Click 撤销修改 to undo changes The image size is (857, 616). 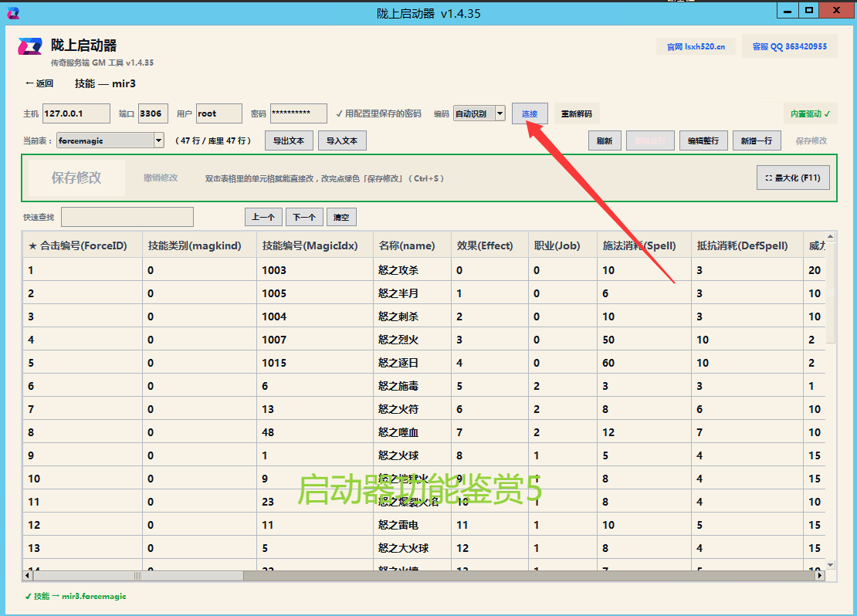[161, 178]
